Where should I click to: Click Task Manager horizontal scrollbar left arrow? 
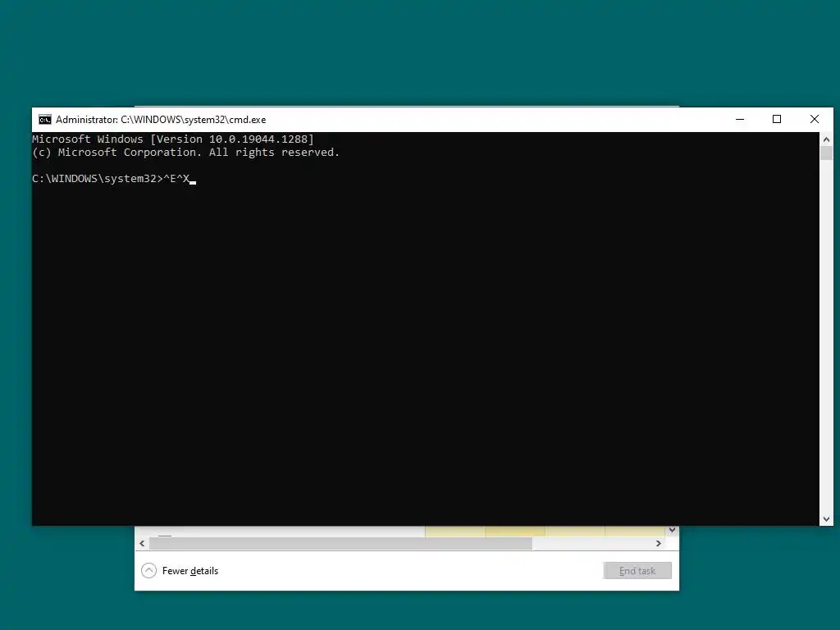[142, 543]
